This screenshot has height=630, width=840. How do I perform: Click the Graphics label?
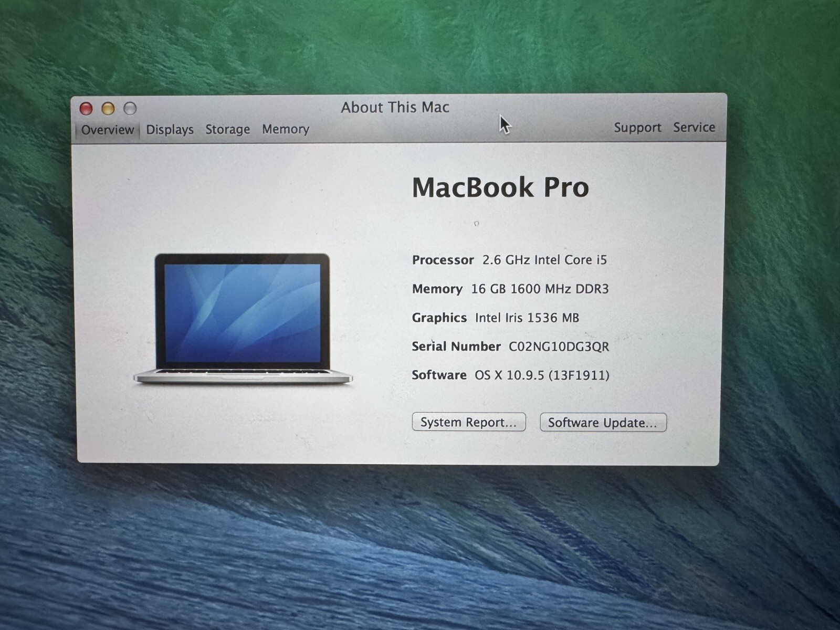pos(439,318)
